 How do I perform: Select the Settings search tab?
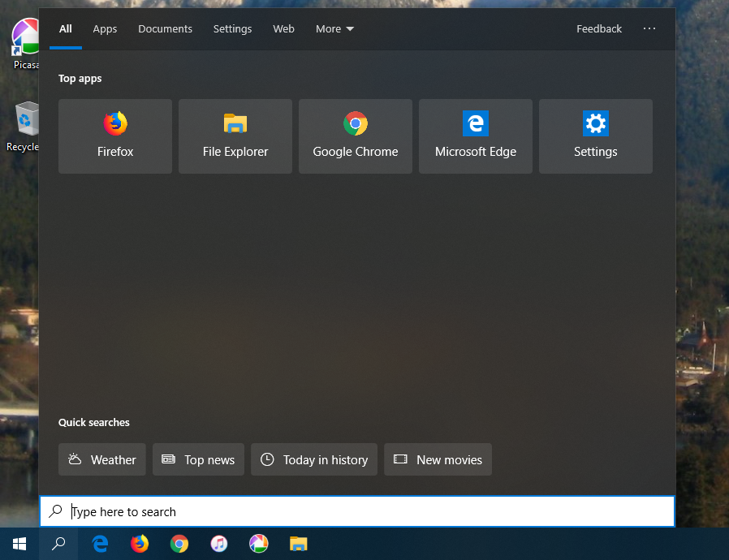click(x=232, y=29)
